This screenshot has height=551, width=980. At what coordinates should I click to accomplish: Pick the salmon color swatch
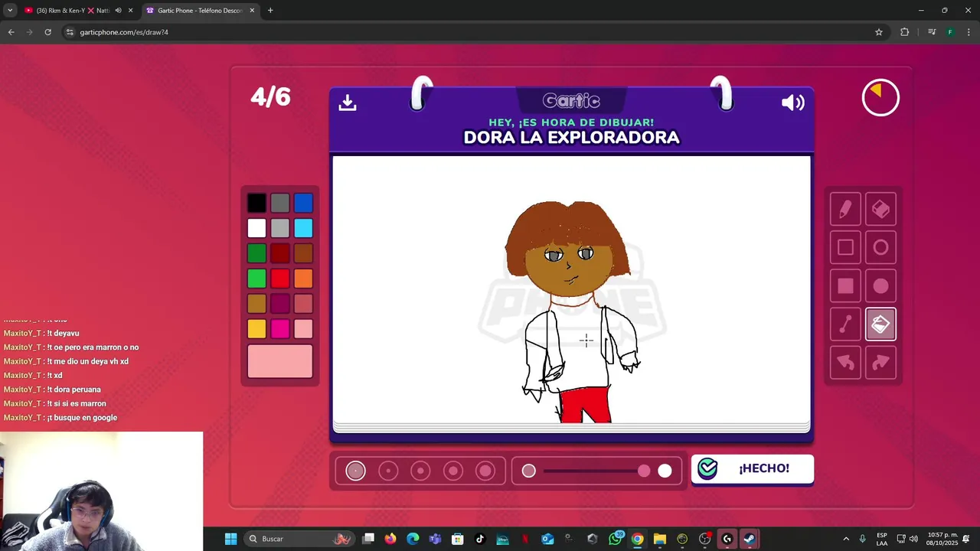(303, 304)
